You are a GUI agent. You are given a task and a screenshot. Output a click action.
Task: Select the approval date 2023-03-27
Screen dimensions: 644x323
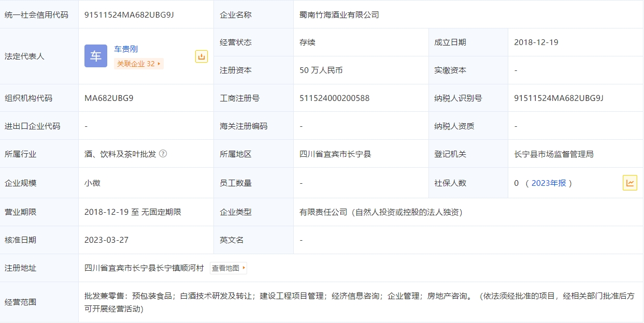click(x=106, y=240)
